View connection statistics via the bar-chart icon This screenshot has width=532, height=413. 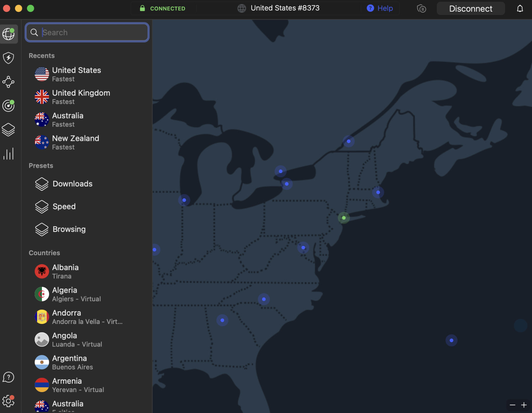(x=9, y=153)
